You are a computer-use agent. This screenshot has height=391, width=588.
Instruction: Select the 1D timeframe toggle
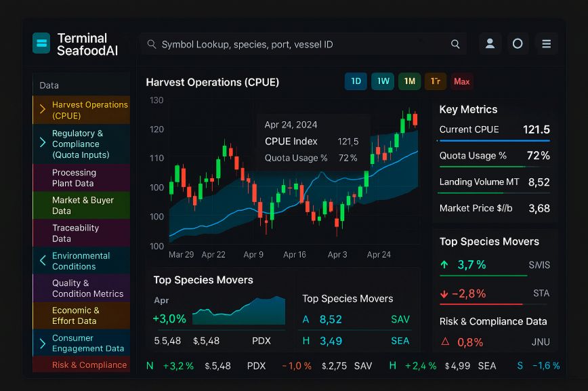[x=356, y=81]
